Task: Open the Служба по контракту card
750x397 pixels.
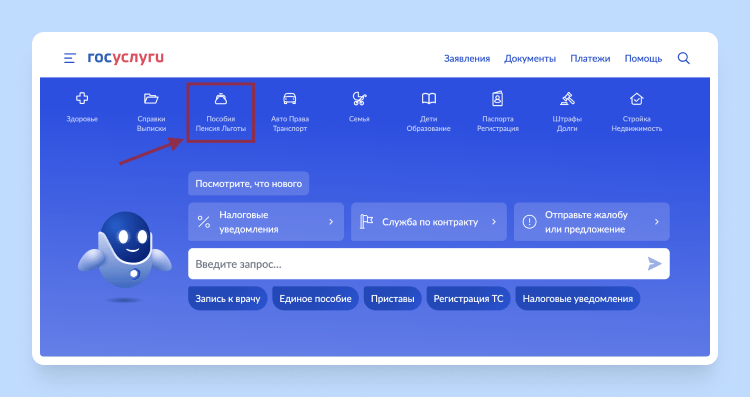Action: pyautogui.click(x=429, y=222)
